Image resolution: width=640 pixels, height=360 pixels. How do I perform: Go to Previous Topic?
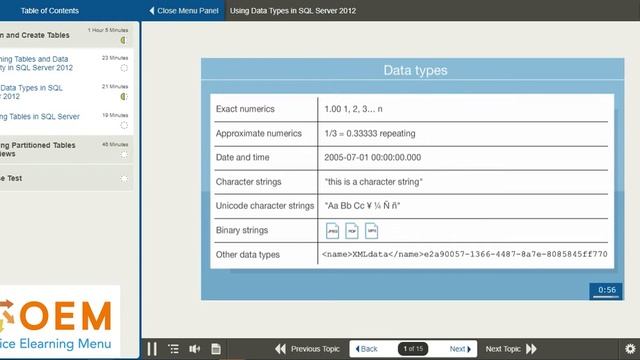point(307,349)
